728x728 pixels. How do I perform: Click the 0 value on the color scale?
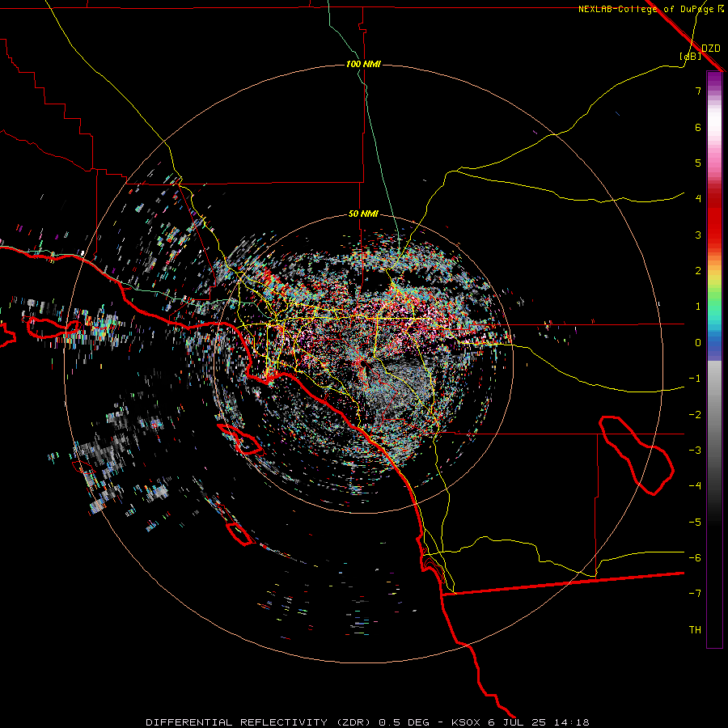tap(698, 343)
